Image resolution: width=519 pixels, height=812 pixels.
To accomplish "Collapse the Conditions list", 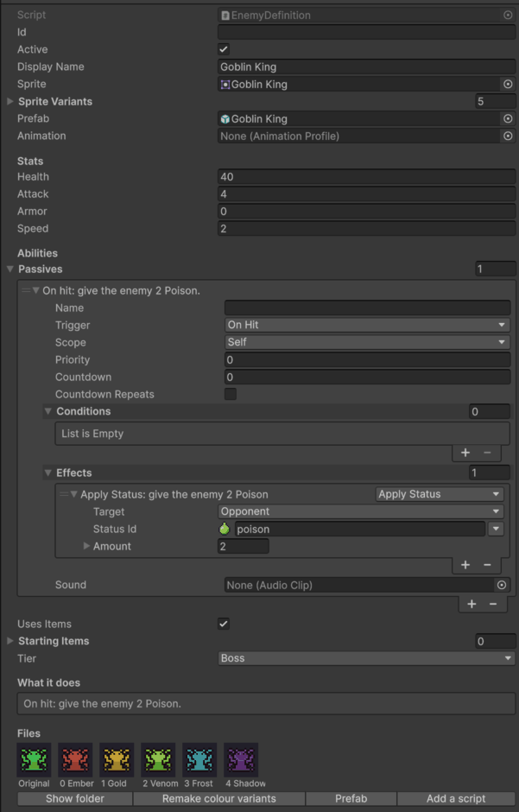I will click(48, 411).
